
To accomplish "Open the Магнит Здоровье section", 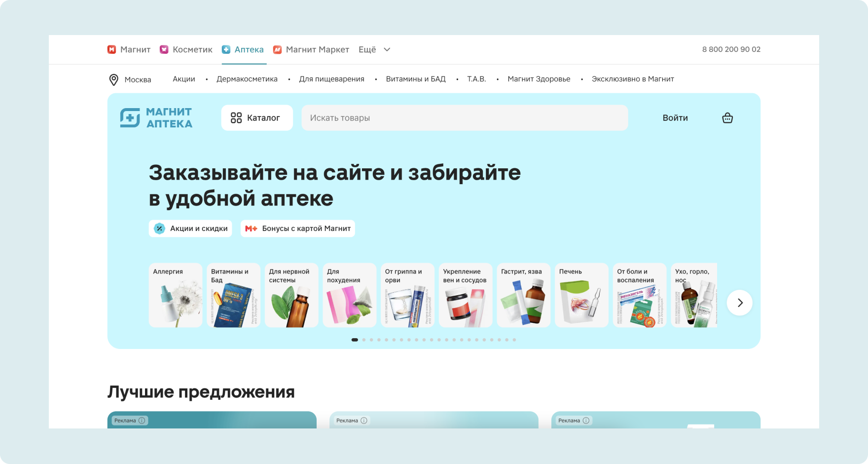I will point(539,79).
